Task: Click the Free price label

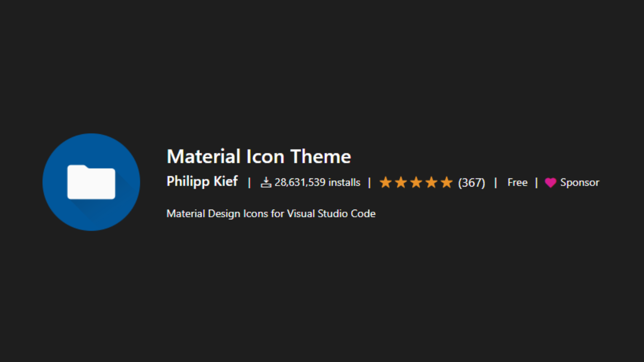Action: (517, 183)
